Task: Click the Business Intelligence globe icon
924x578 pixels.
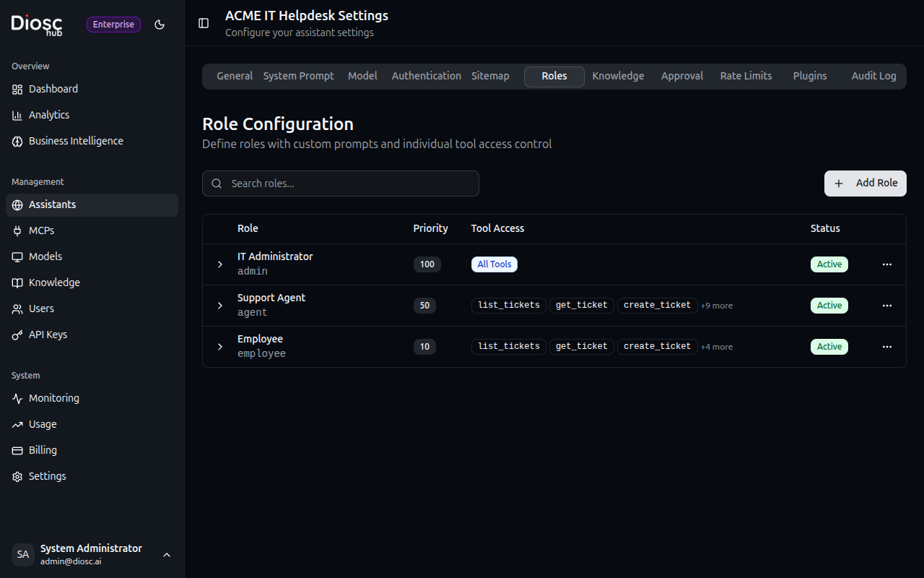Action: pos(17,141)
